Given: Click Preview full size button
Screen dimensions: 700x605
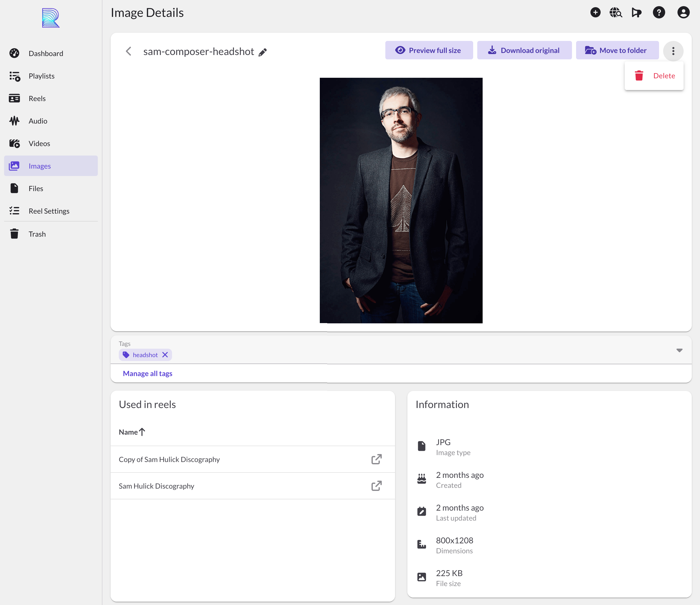Looking at the screenshot, I should click(x=429, y=50).
